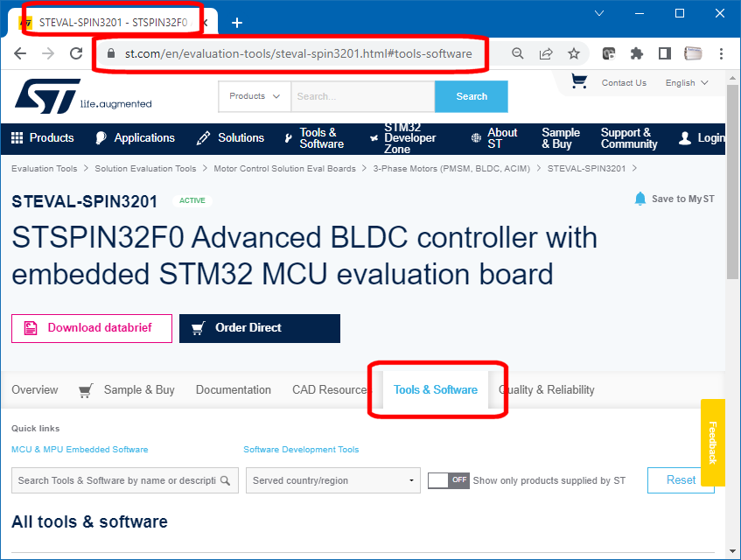Viewport: 741px width, 560px height.
Task: Open the extensions puzzle icon
Action: click(637, 53)
